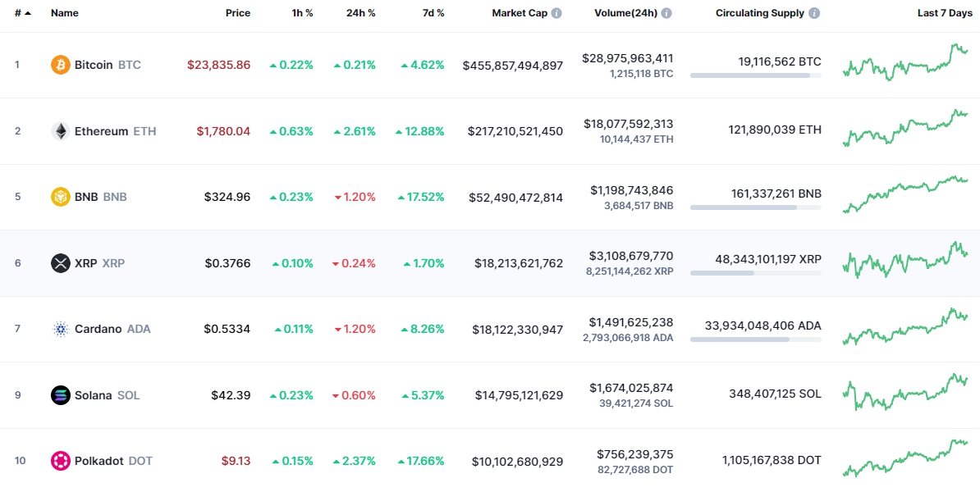Click Solana price $42.39
980x492 pixels.
231,395
